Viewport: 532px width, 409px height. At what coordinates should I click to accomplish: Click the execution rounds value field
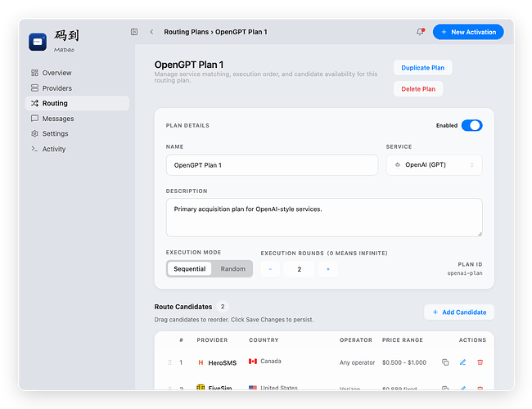coord(299,269)
